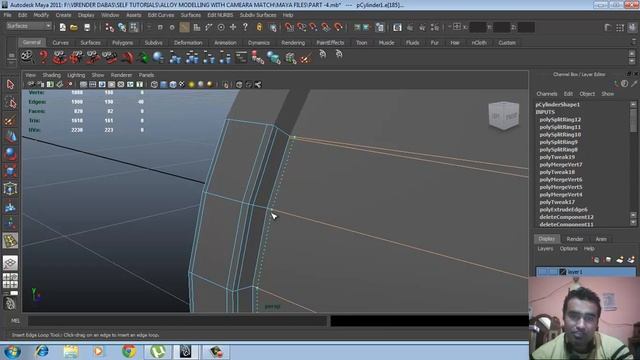The height and width of the screenshot is (360, 640).
Task: Switch to single perspective view layout icon
Action: [x=10, y=263]
